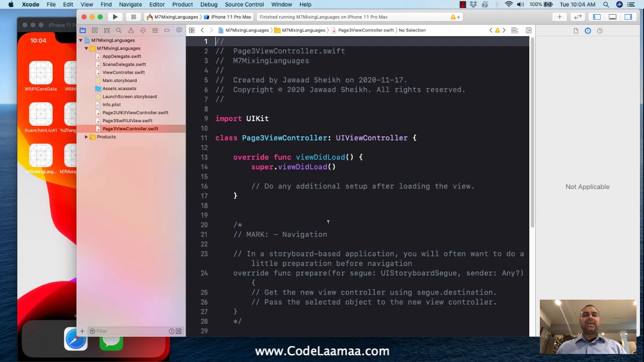Choose the iPhone 11 Pro Max destination
644x362 pixels.
pyautogui.click(x=227, y=17)
